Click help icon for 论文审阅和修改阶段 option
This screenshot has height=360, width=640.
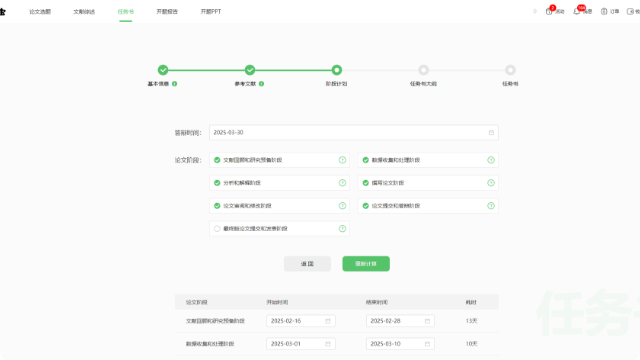pos(342,206)
